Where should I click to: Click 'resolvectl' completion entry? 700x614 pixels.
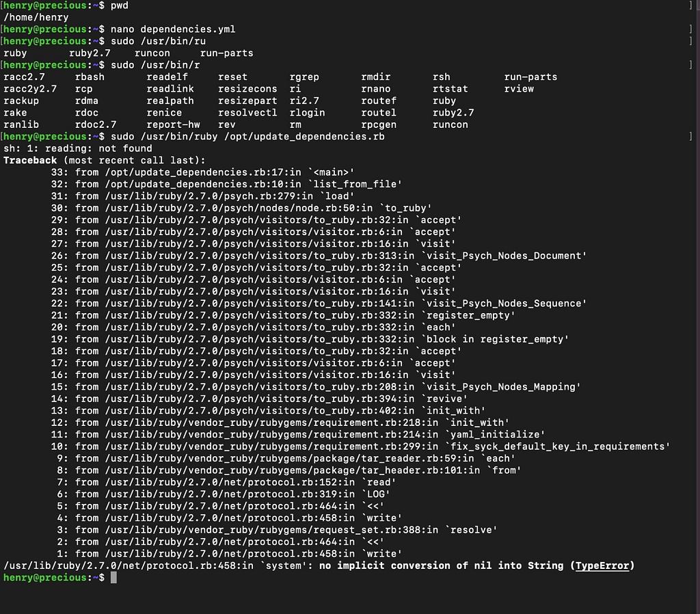(247, 113)
